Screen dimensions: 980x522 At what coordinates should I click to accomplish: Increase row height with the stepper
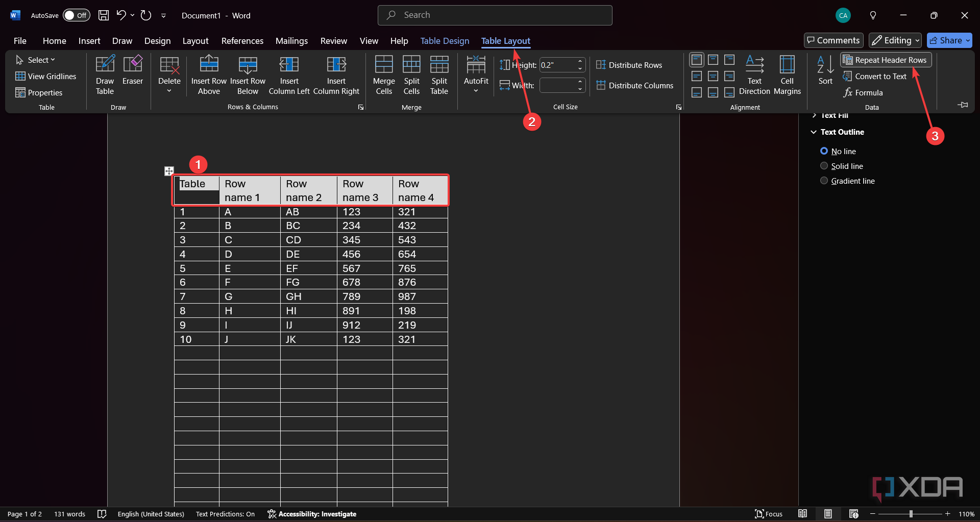580,62
